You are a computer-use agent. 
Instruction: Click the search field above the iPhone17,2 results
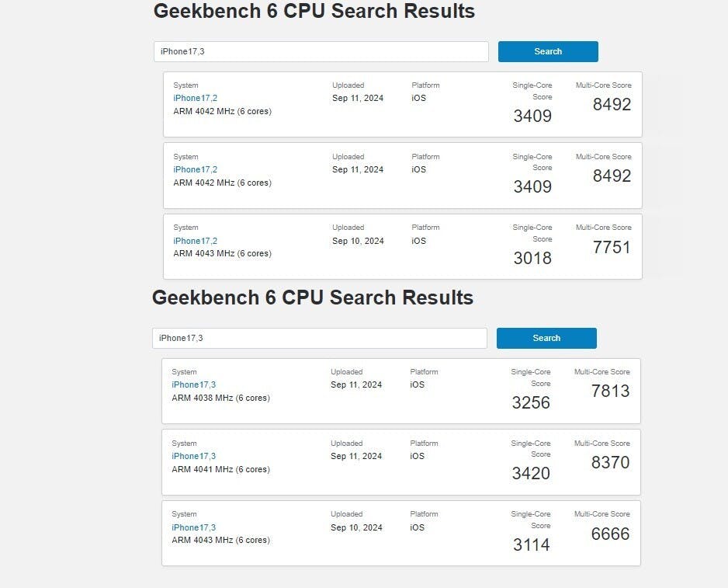[321, 51]
